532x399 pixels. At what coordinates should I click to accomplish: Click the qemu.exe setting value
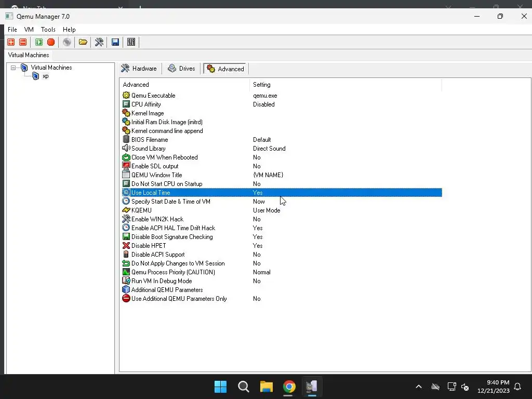(265, 96)
